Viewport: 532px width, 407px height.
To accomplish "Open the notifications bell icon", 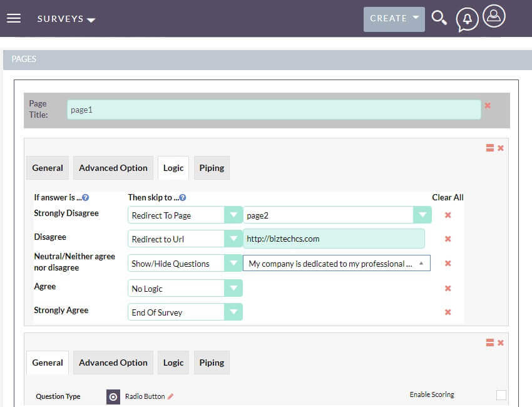I will coord(467,19).
